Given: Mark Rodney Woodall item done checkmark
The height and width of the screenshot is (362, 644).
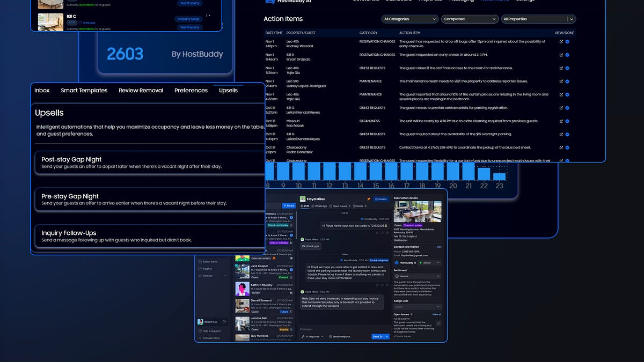Looking at the screenshot, I should [x=567, y=41].
